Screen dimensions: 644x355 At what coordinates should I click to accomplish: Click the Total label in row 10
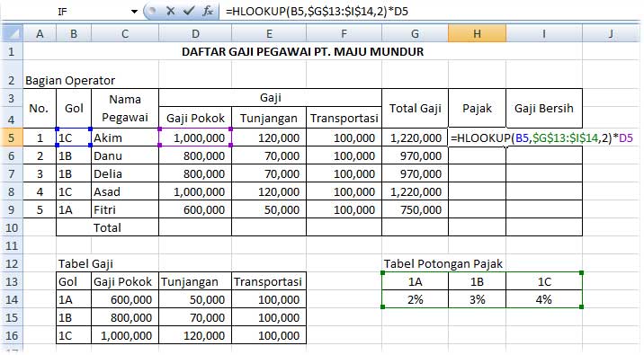click(107, 227)
